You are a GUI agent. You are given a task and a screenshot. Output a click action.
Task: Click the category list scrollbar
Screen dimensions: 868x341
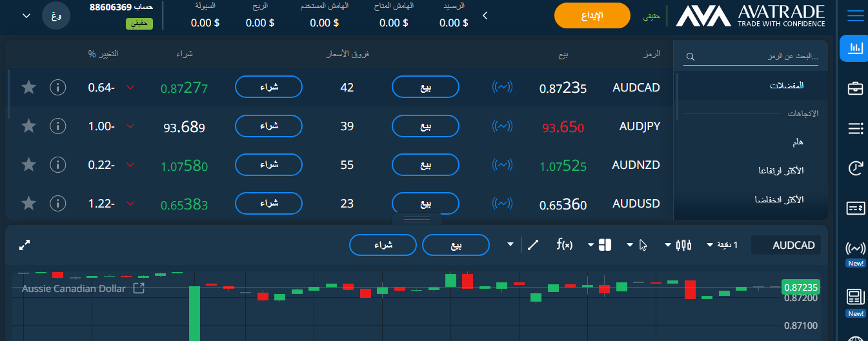(677, 97)
